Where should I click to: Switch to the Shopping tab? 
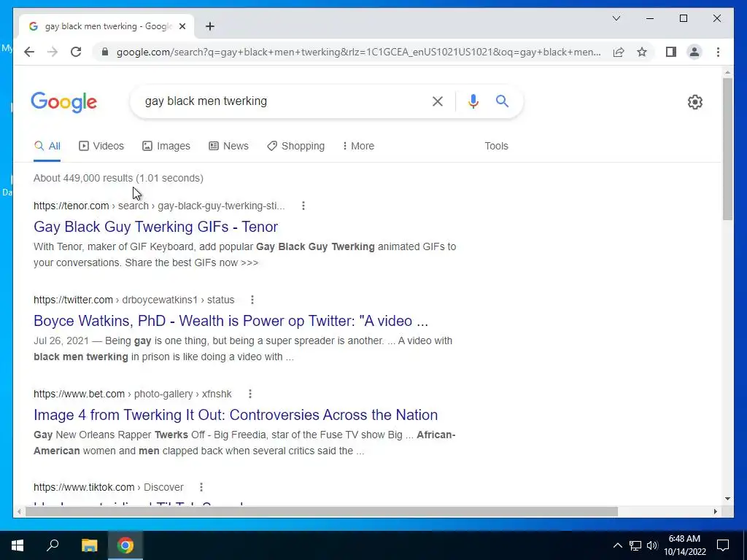pos(296,146)
